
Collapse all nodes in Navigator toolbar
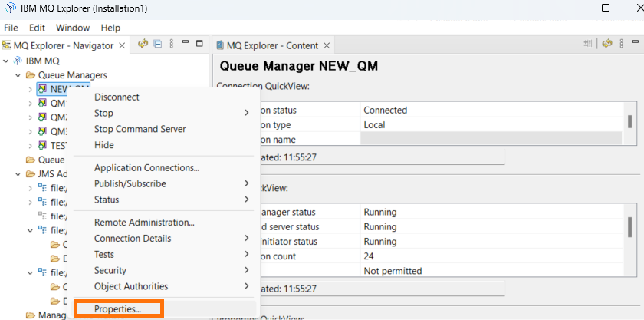click(158, 44)
